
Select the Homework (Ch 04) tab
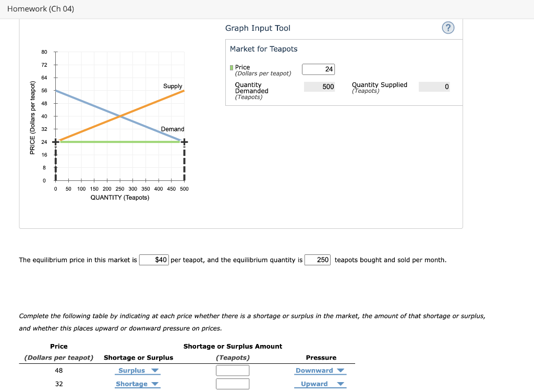point(40,8)
